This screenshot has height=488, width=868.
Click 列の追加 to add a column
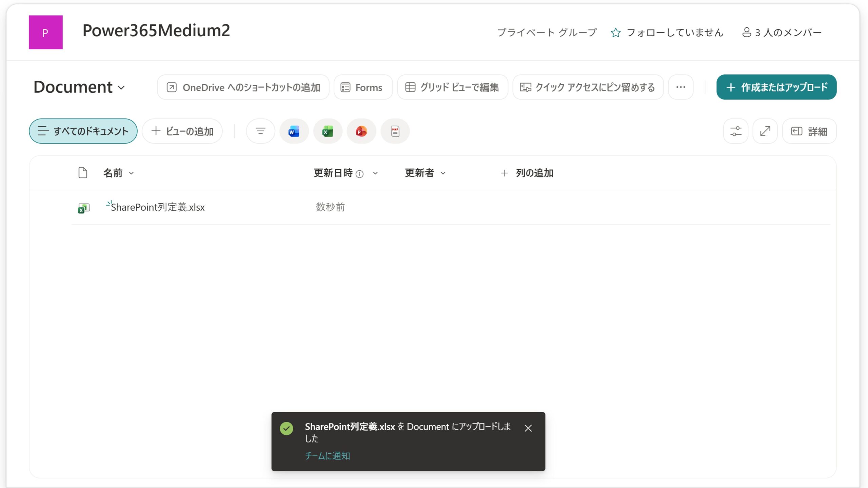pyautogui.click(x=527, y=173)
